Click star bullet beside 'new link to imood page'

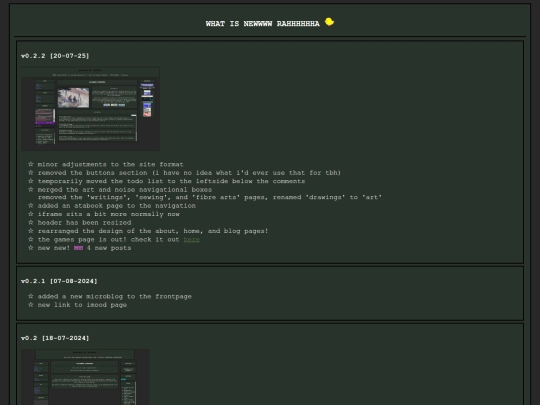click(x=31, y=304)
